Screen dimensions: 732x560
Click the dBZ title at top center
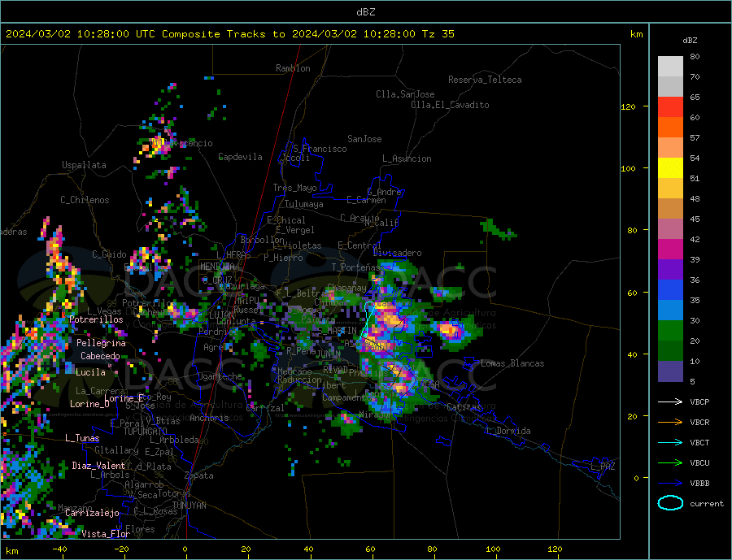click(x=365, y=12)
